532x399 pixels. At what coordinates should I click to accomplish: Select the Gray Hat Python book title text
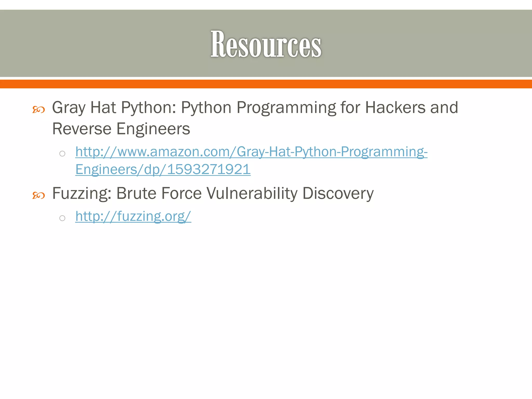tap(255, 118)
